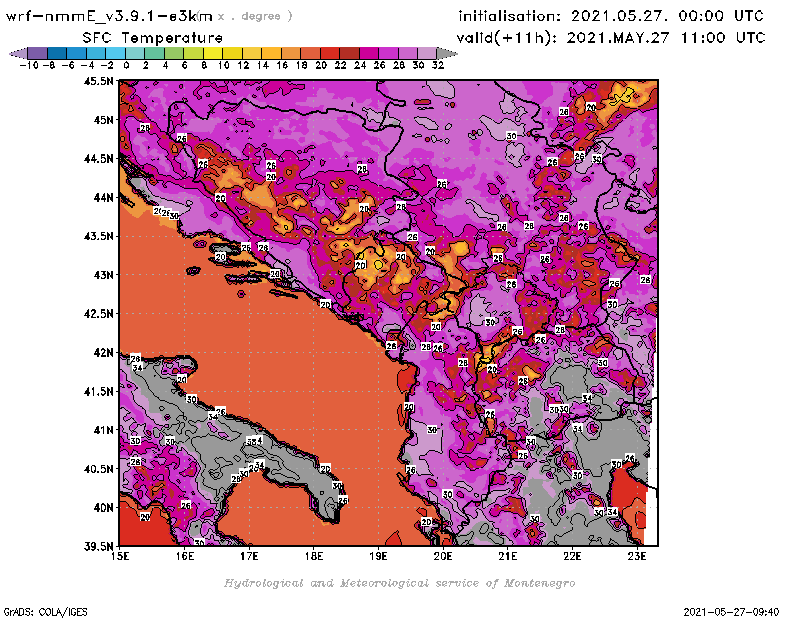Select the cyan -2 to 0 legend swatch

[x=115, y=53]
